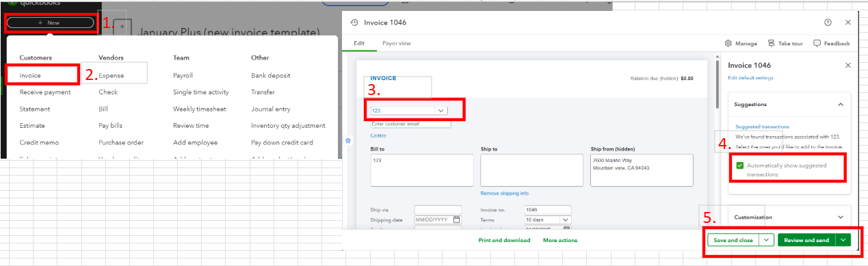Click the history clock icon beside Invoice 1046

354,23
